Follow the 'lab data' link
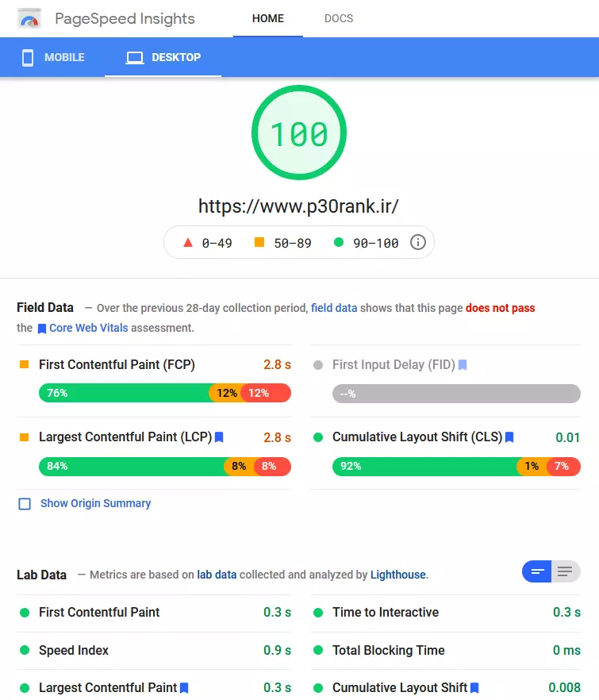599x700 pixels. 217,575
